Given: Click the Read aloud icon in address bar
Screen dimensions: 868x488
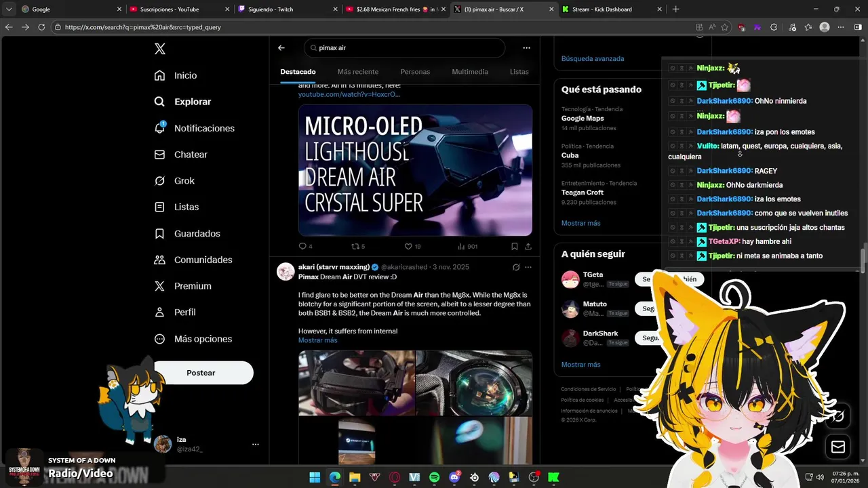Looking at the screenshot, I should point(711,27).
